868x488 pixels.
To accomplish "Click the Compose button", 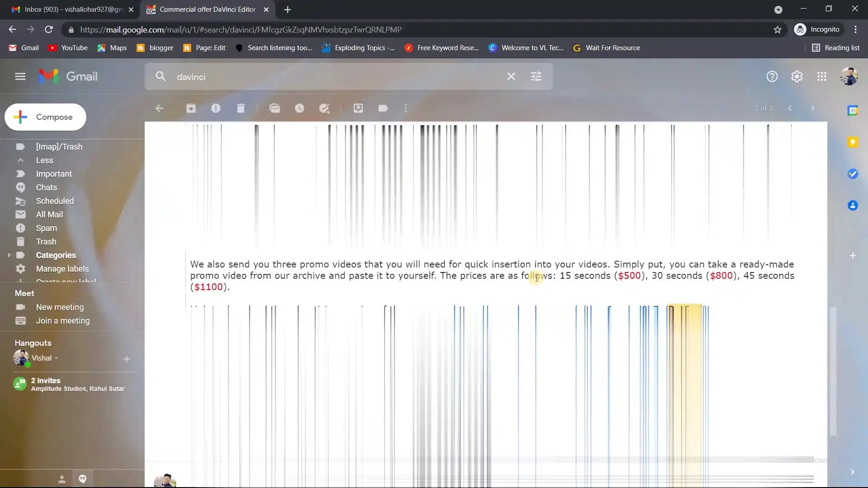I will (45, 117).
